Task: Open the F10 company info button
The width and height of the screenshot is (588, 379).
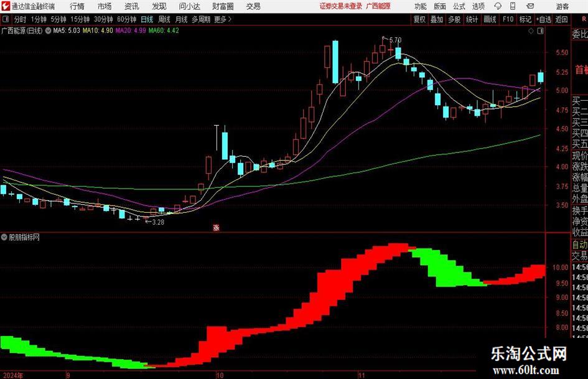Action: click(x=508, y=19)
